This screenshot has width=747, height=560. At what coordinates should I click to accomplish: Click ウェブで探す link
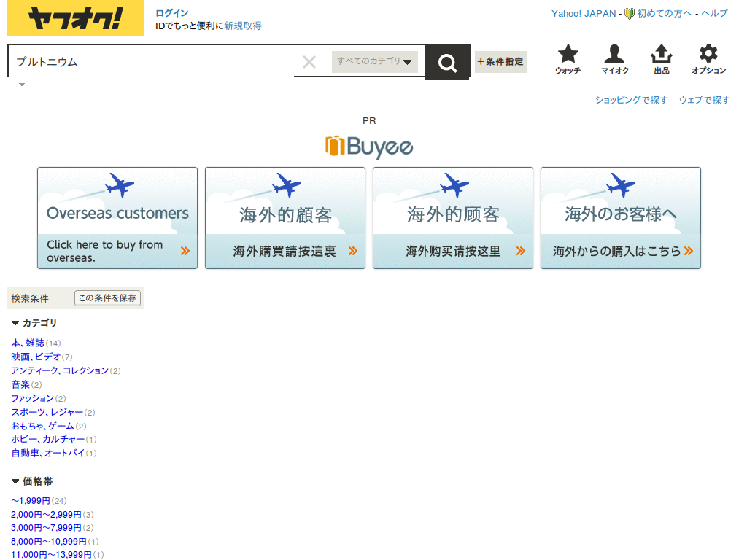click(704, 100)
